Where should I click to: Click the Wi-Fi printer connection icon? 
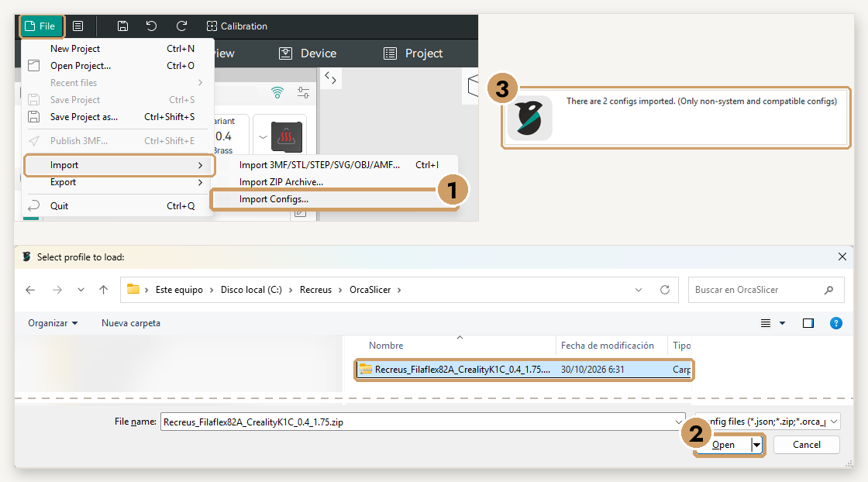pos(277,92)
